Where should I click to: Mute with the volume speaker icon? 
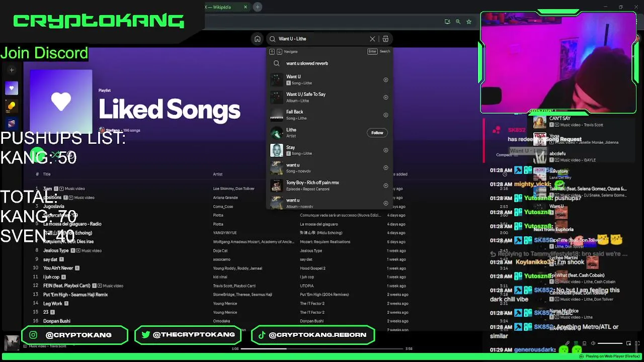[593, 343]
